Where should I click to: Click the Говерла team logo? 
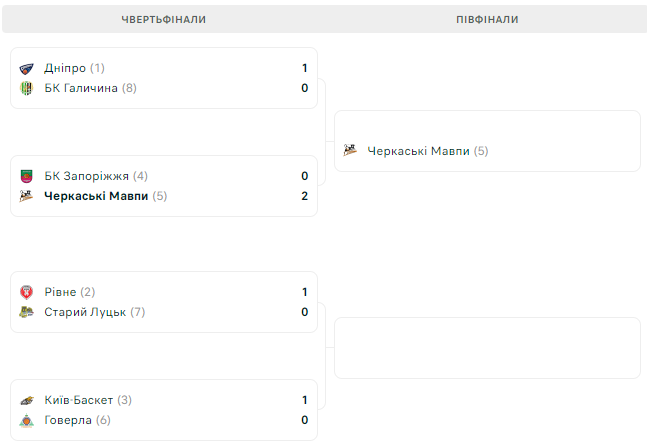pos(27,420)
